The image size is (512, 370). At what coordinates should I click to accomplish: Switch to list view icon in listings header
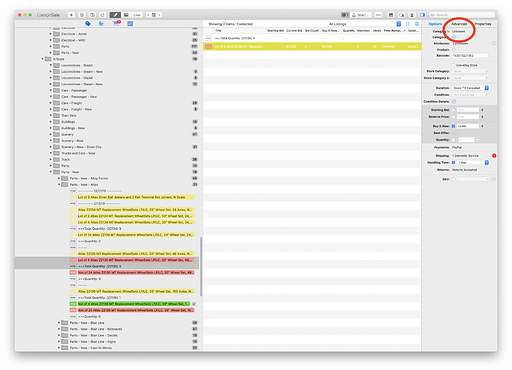point(417,24)
